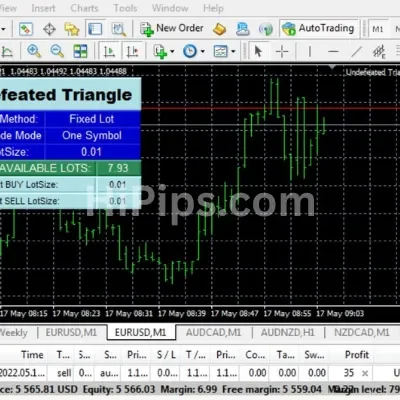Switch to the AUDNZD,H1 chart tab
400x400 pixels.
287,332
